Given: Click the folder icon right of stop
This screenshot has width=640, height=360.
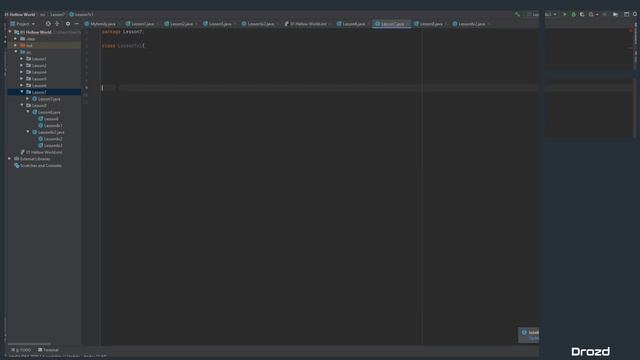Looking at the screenshot, I should (x=616, y=14).
